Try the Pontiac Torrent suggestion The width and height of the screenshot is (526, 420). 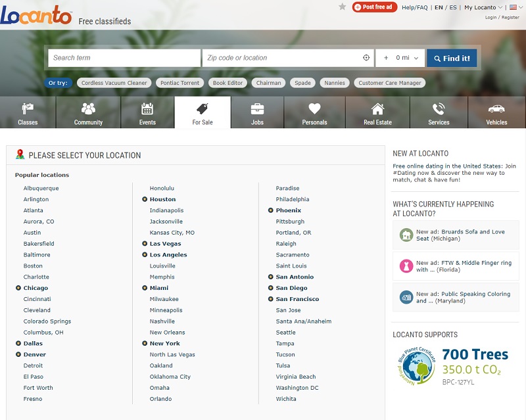(179, 83)
